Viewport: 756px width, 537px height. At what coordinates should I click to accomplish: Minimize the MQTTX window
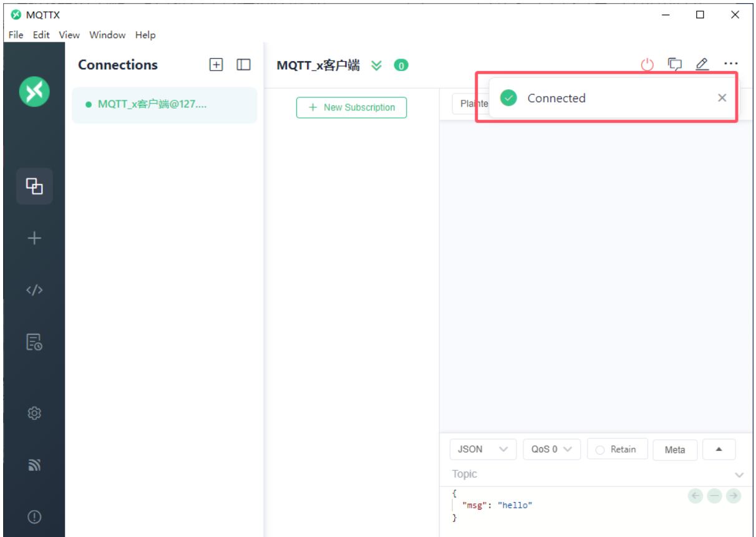[x=666, y=15]
